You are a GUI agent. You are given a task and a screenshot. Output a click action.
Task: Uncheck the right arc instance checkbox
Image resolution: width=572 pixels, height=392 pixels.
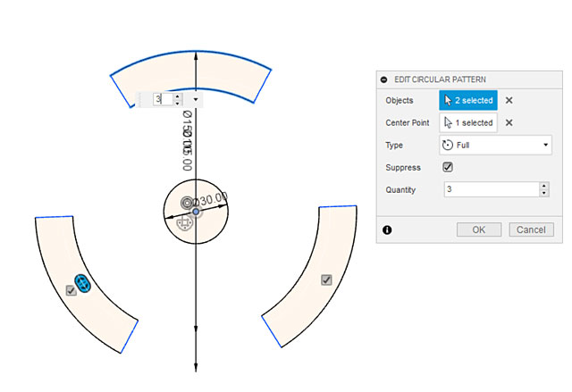[x=326, y=279]
